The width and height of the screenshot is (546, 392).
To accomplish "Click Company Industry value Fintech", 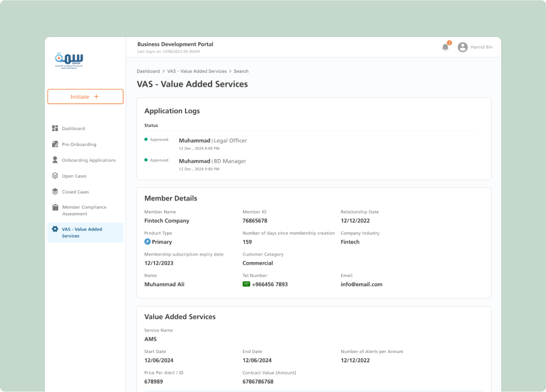I will click(x=350, y=242).
